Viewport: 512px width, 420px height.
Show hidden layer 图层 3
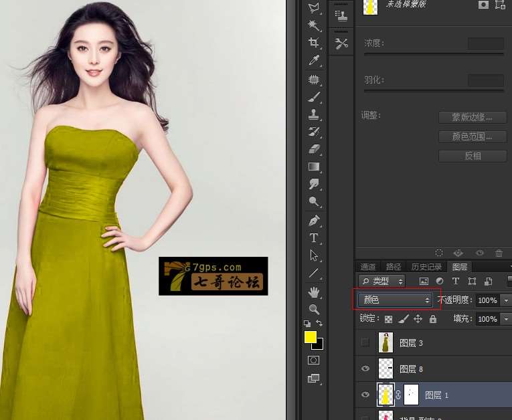pos(365,342)
